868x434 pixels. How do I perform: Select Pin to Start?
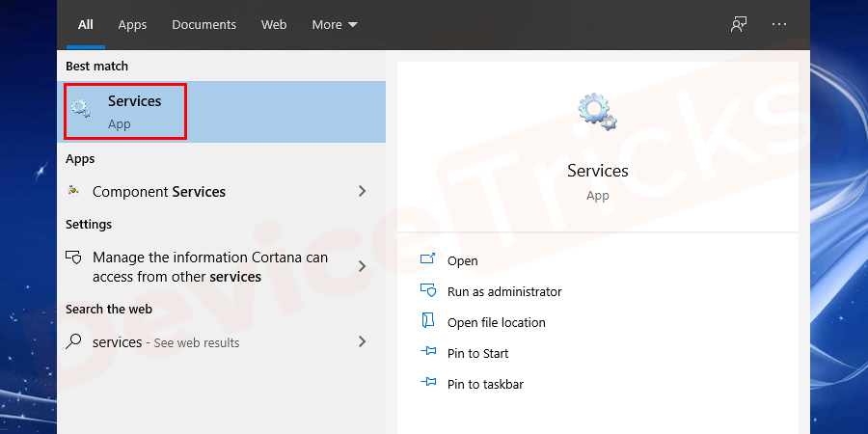click(477, 353)
